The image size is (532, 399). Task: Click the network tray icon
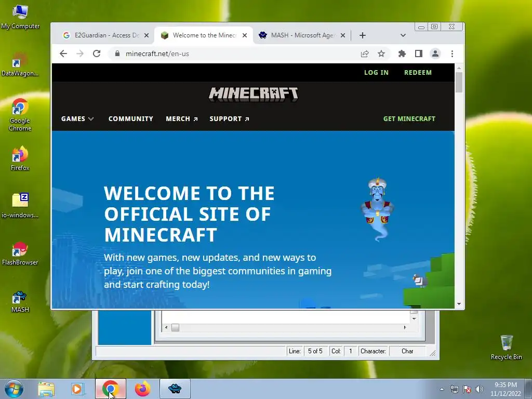[454, 389]
